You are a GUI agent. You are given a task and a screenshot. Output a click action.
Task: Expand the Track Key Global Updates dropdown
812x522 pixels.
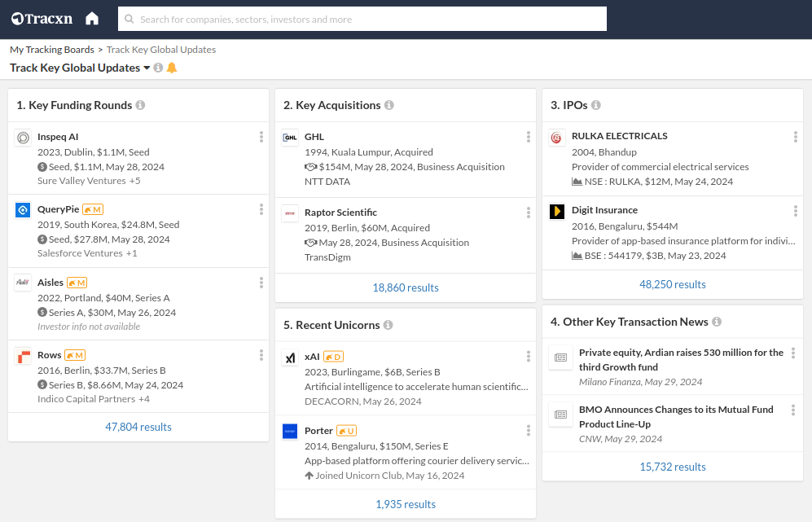147,68
